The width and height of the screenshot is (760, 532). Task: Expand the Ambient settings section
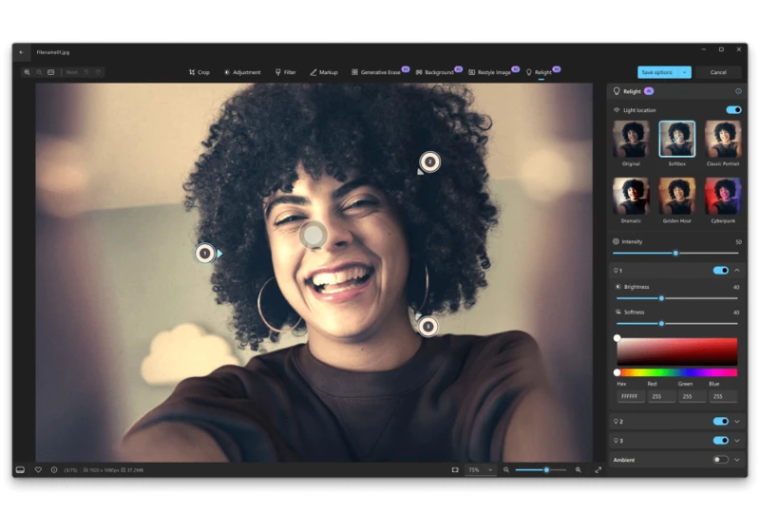pos(737,460)
